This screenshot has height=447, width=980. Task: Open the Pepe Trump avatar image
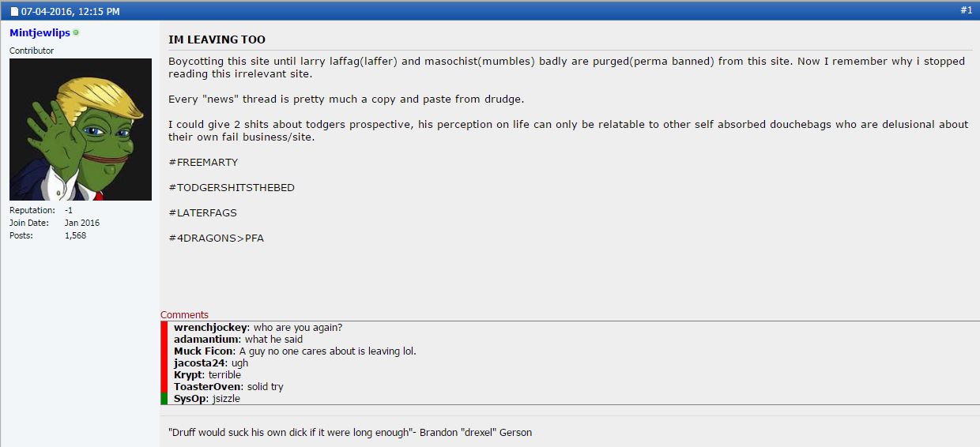81,130
